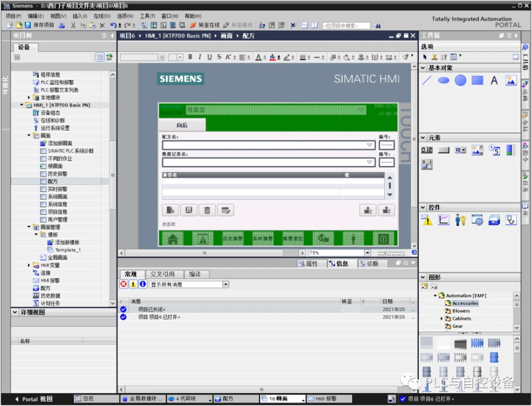Viewport: 532px width, 406px height.
Task: Pick the I/O field element (0.12 icon)
Action: (427, 150)
